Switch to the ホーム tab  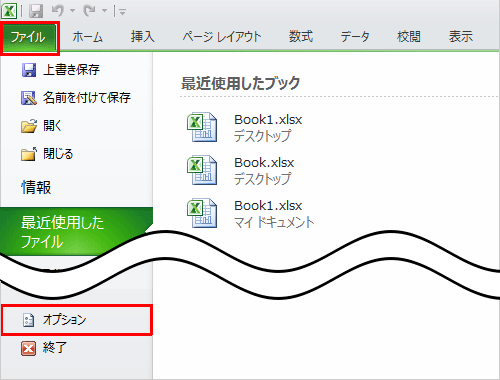[87, 36]
